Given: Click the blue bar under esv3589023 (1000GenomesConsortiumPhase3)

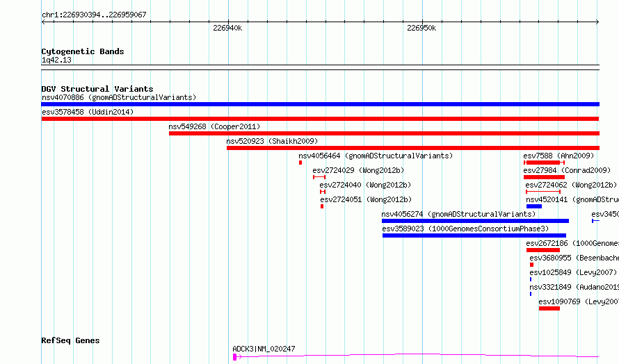Looking at the screenshot, I should tap(474, 235).
